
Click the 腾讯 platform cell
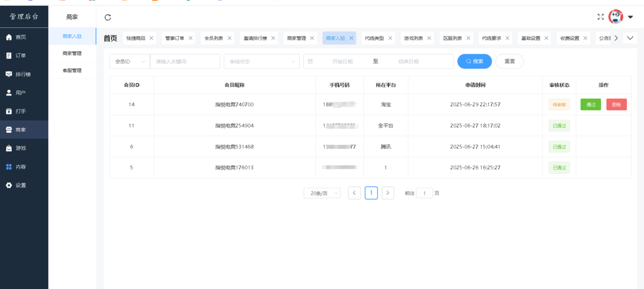(x=386, y=146)
